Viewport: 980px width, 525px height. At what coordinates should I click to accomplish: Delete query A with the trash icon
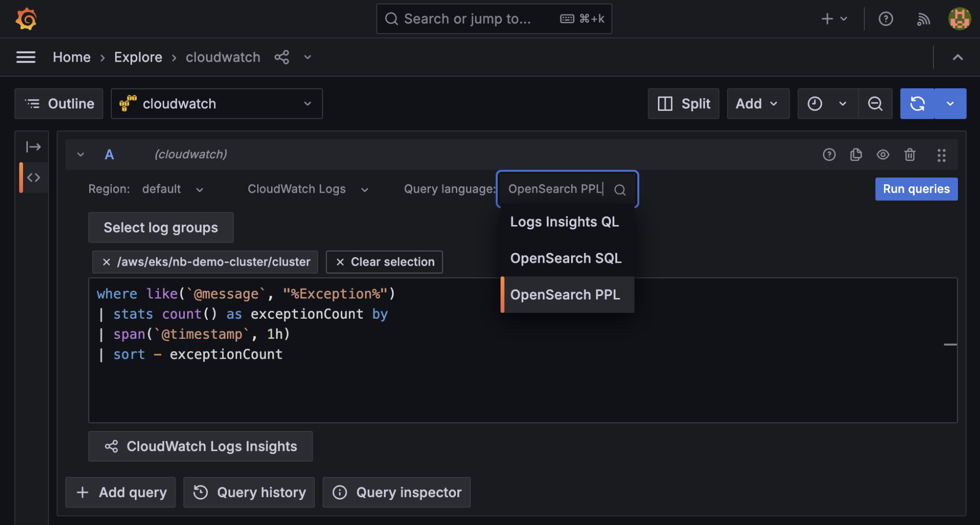click(910, 155)
